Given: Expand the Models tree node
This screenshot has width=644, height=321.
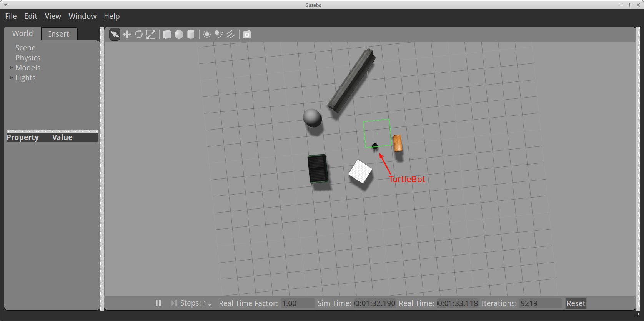Looking at the screenshot, I should [11, 68].
